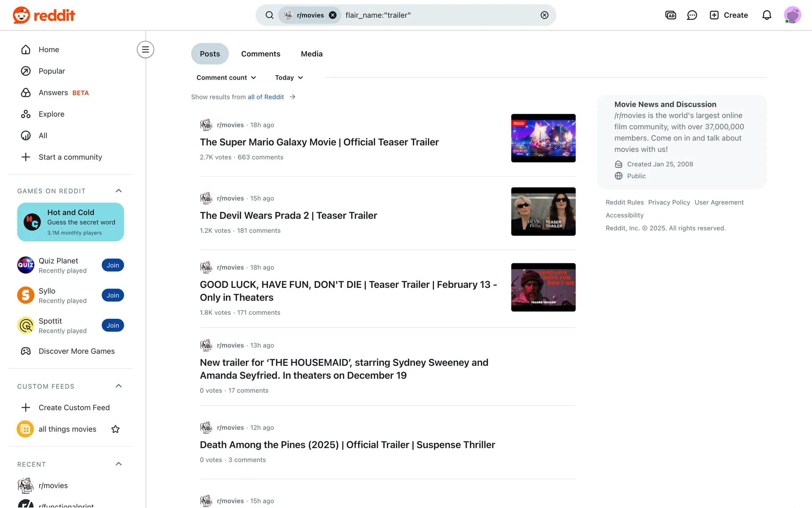Join the Spottit game
812x508 pixels.
click(112, 326)
